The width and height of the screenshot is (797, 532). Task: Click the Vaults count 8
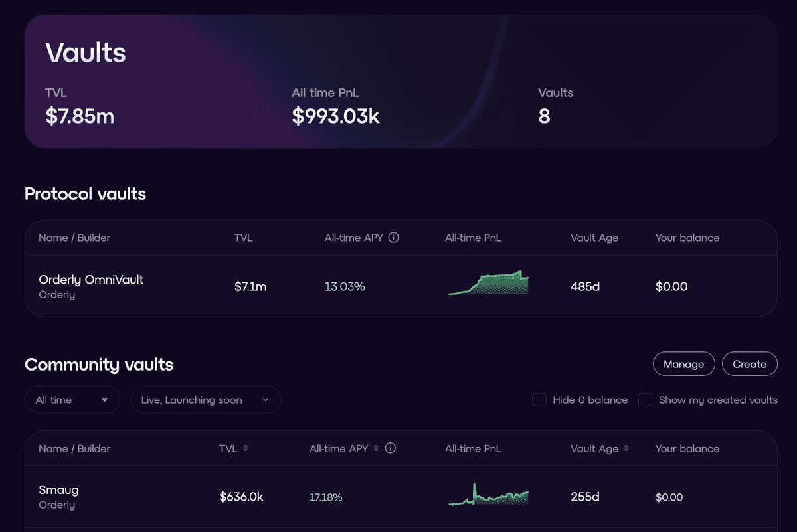pos(544,116)
